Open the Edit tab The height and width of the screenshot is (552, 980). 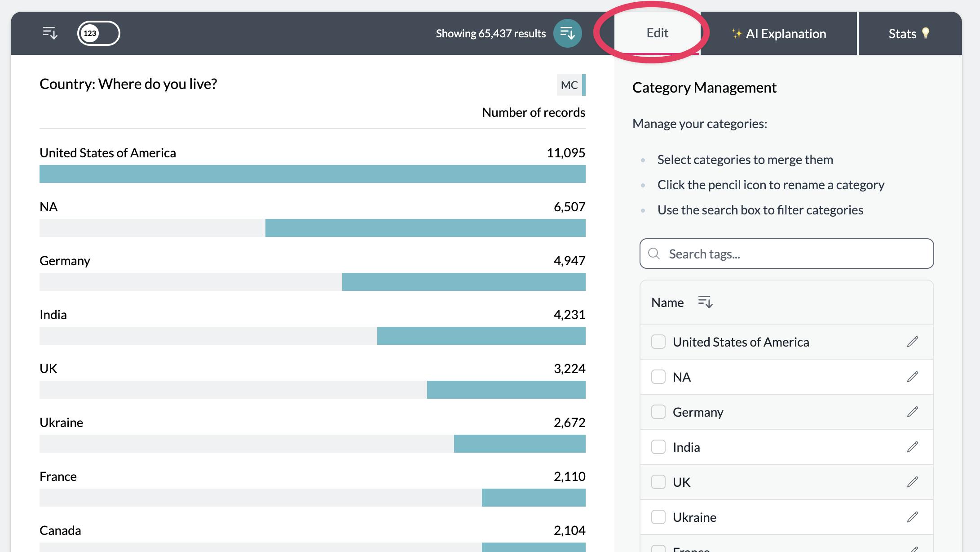coord(657,33)
